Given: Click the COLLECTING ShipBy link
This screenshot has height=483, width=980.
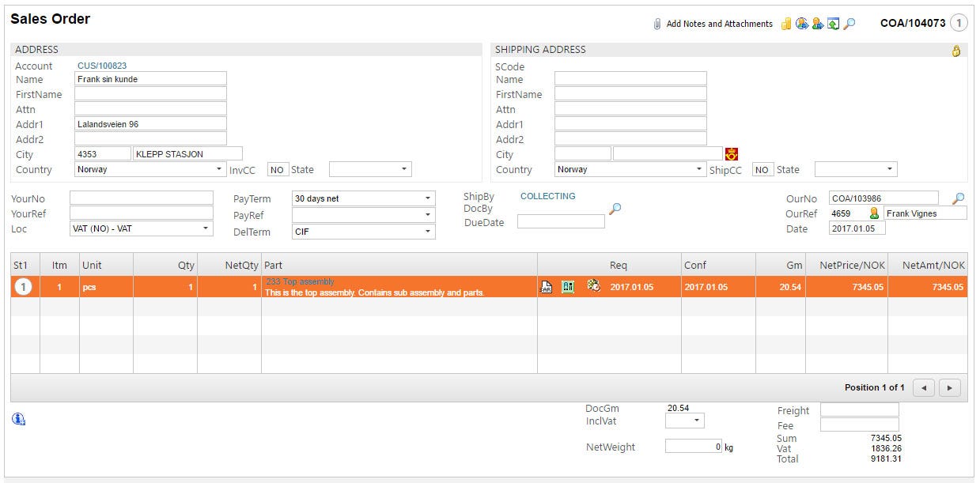Looking at the screenshot, I should click(x=548, y=196).
